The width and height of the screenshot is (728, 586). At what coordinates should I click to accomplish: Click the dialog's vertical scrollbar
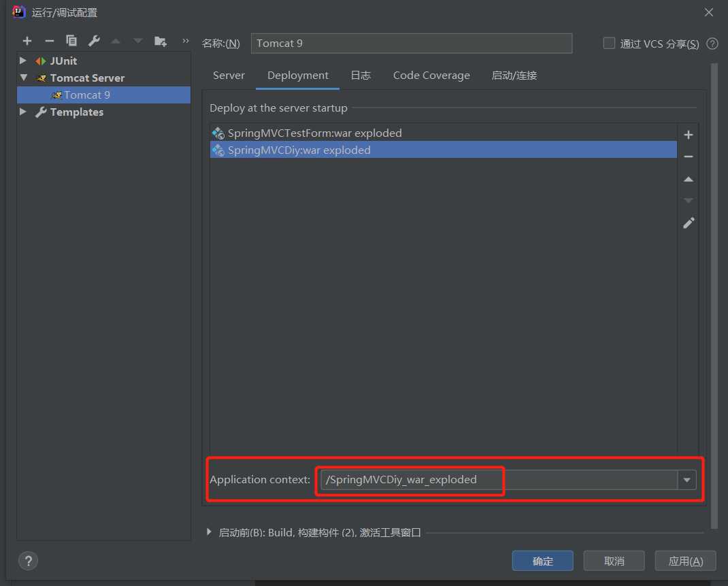pyautogui.click(x=714, y=296)
